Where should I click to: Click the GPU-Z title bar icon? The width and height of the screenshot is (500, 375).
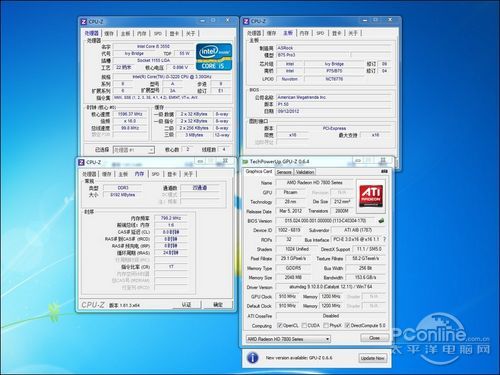pyautogui.click(x=246, y=162)
